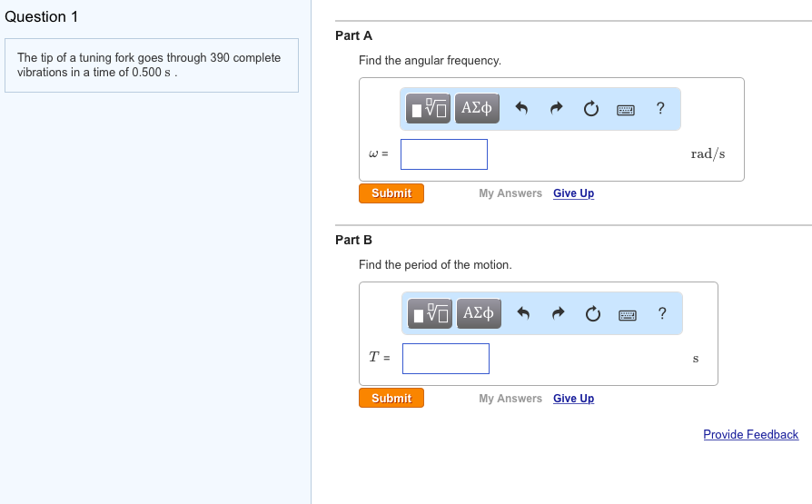The width and height of the screenshot is (812, 504).
Task: Open Greek symbols menu in Part A
Action: [476, 109]
